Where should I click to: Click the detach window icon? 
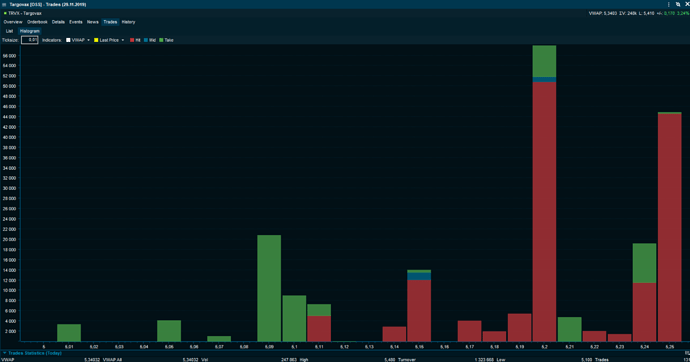click(x=678, y=4)
